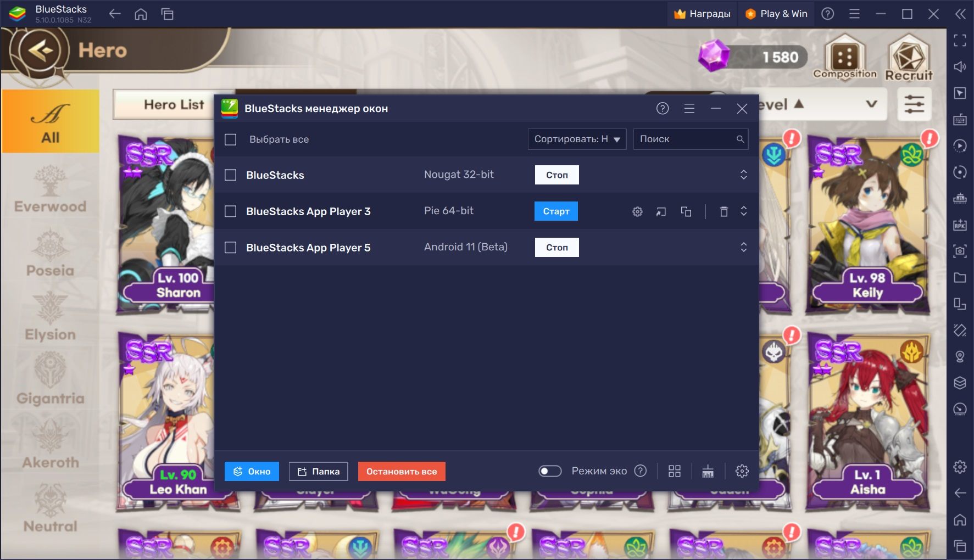This screenshot has width=974, height=560.
Task: Open BlueStacks settings in side toolbar
Action: pyautogui.click(x=960, y=467)
